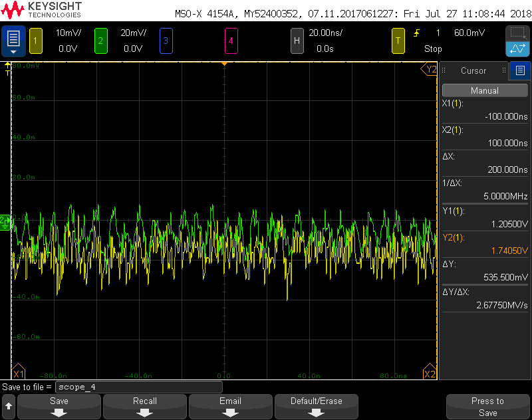Select the dashed zoom box icon
532x420 pixels.
(x=517, y=33)
